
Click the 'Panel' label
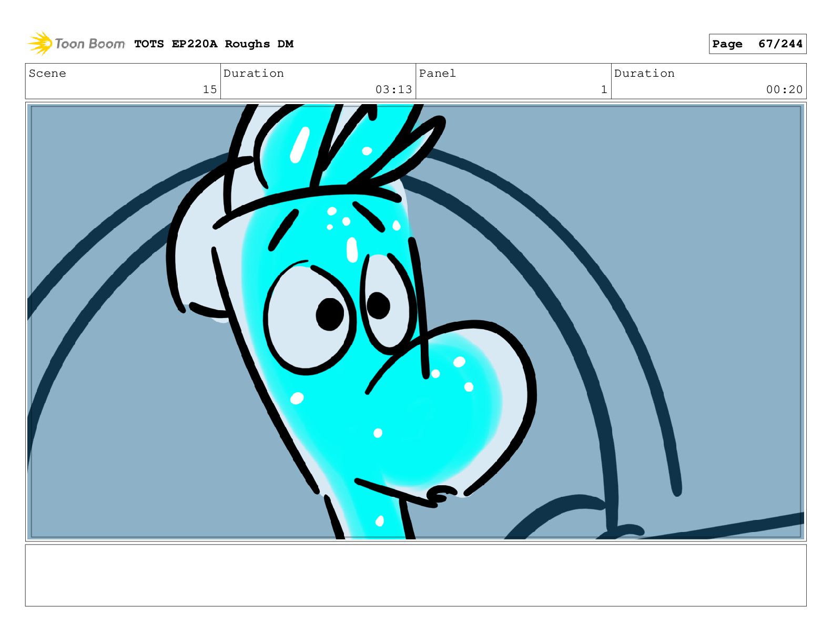[437, 74]
